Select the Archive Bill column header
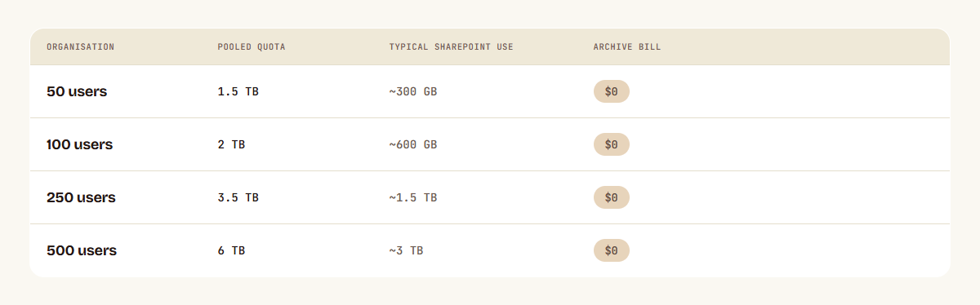Viewport: 980px width, 305px height. pos(627,47)
